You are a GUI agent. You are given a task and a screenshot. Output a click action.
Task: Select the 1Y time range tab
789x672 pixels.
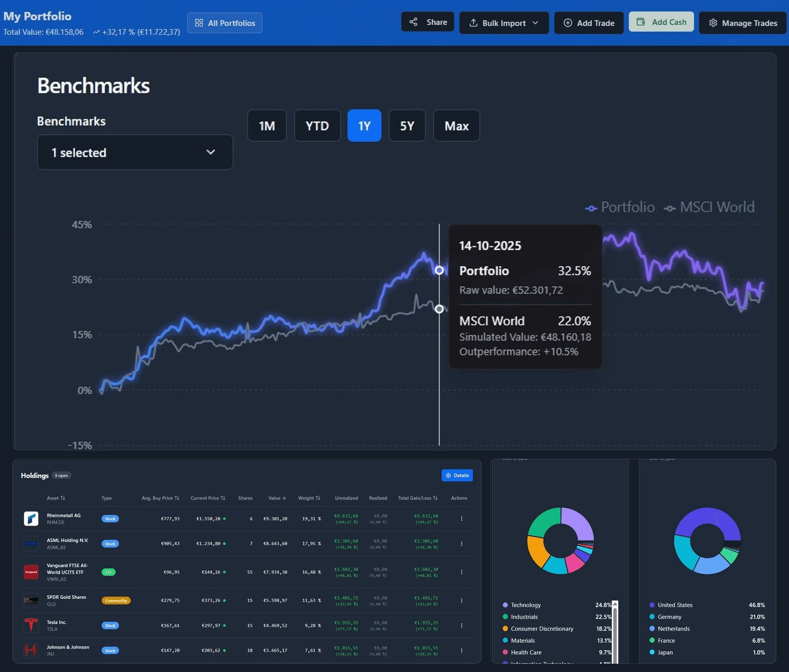coord(364,126)
